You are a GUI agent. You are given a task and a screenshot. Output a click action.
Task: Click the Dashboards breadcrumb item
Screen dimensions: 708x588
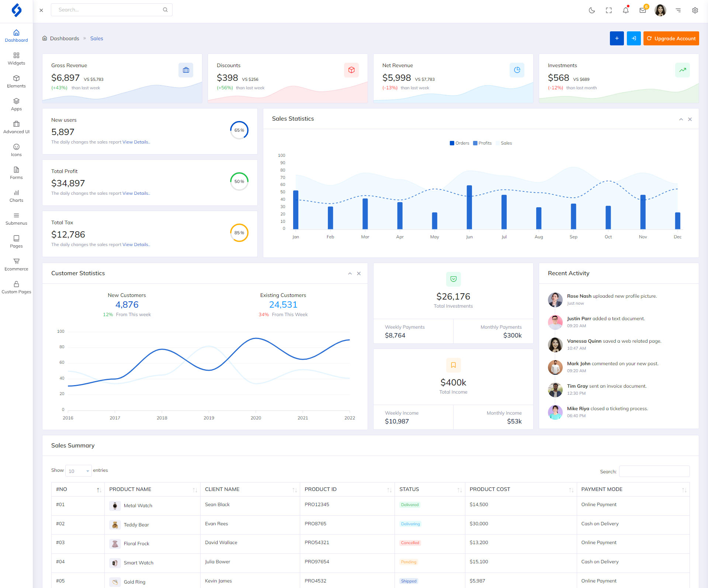[65, 38]
